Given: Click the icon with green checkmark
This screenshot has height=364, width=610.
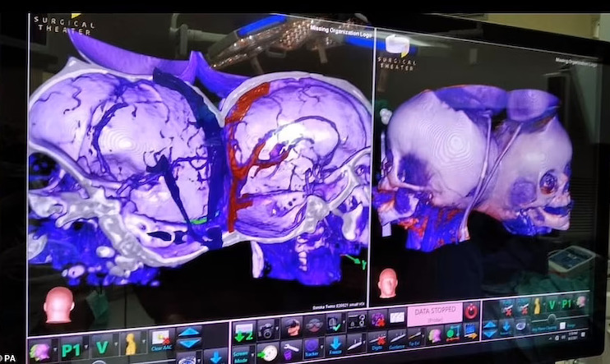Looking at the screenshot, I should pyautogui.click(x=334, y=324).
